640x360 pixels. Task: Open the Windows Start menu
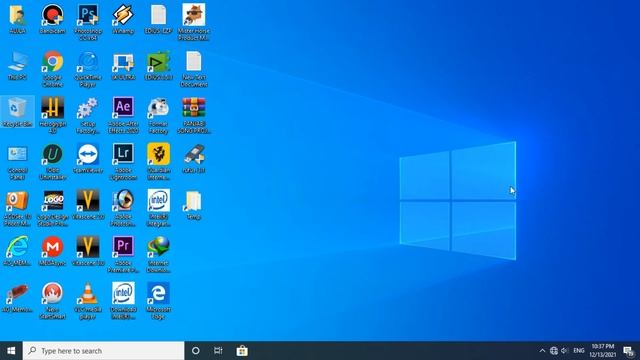coord(11,351)
